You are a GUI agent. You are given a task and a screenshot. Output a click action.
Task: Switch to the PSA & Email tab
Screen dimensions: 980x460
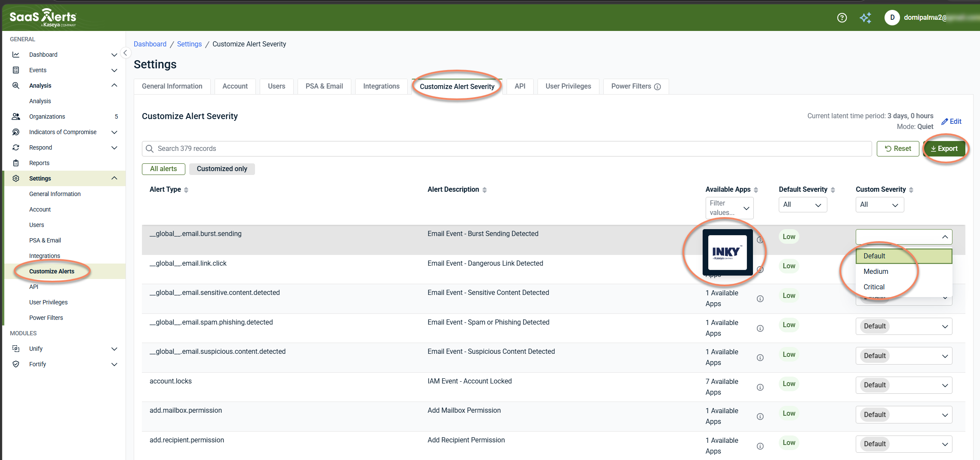(324, 86)
